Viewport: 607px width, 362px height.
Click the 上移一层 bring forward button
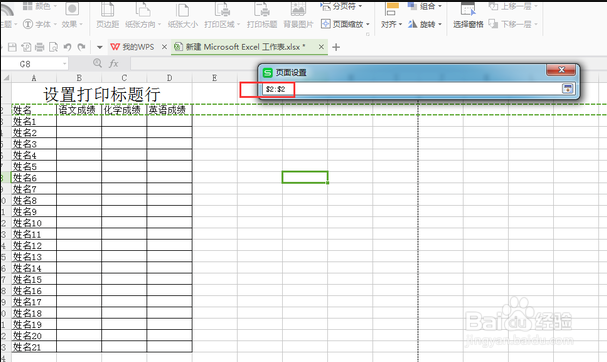coord(513,6)
